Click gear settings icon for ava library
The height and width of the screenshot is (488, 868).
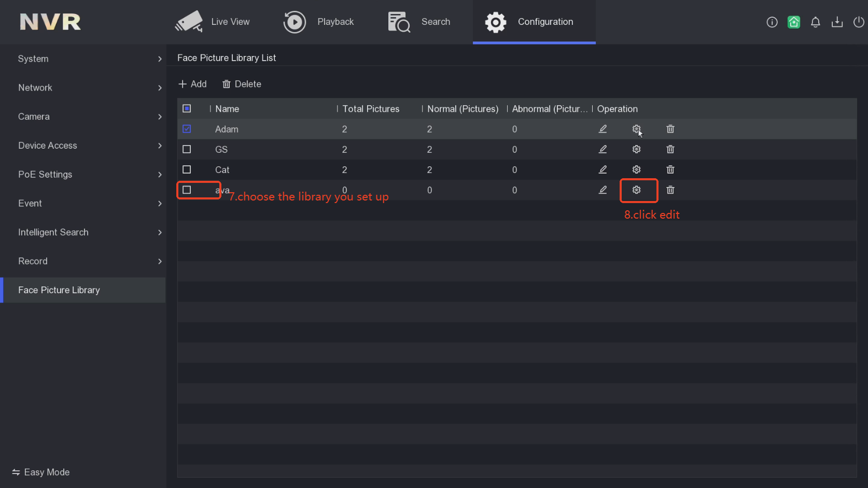tap(636, 190)
